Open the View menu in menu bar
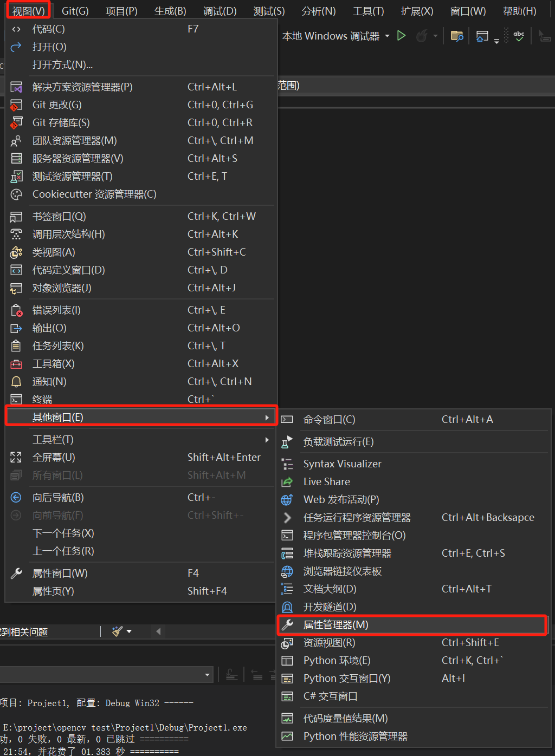The height and width of the screenshot is (756, 555). coord(29,11)
